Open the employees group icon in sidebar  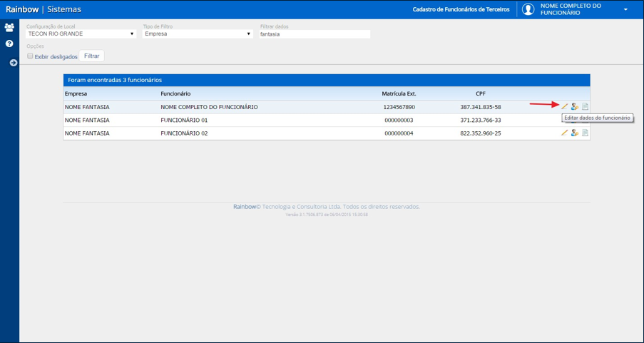point(9,28)
